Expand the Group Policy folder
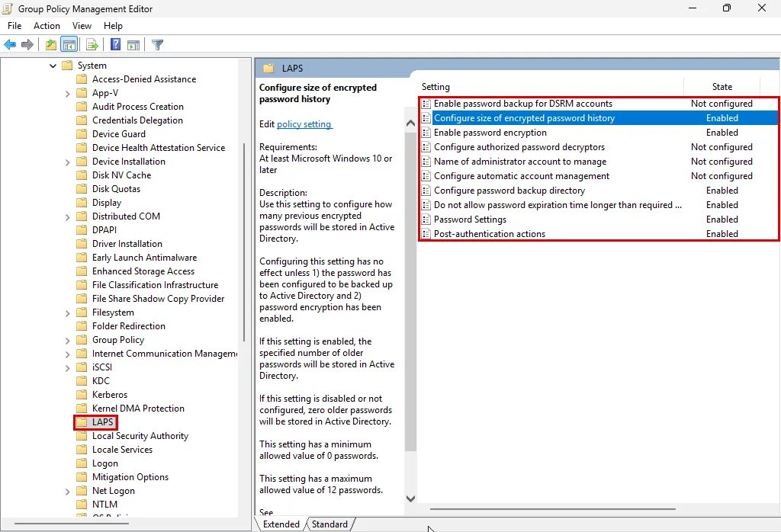This screenshot has width=781, height=532. 67,341
